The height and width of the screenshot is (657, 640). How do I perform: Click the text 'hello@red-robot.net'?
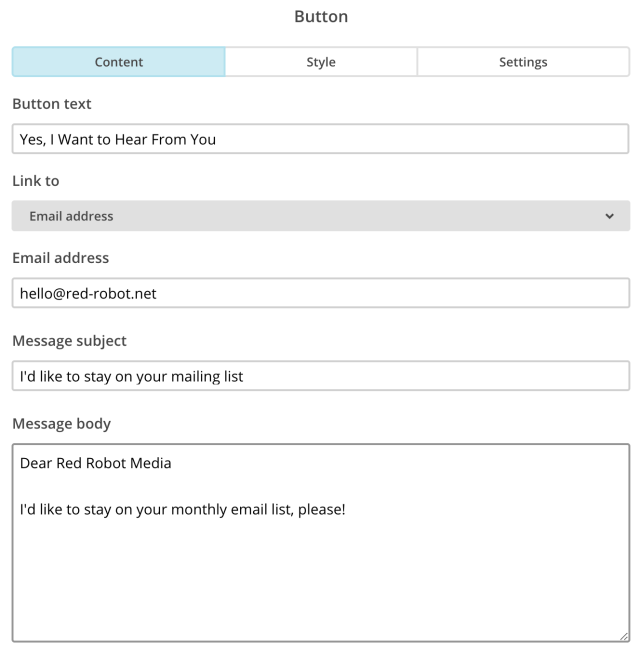(88, 293)
